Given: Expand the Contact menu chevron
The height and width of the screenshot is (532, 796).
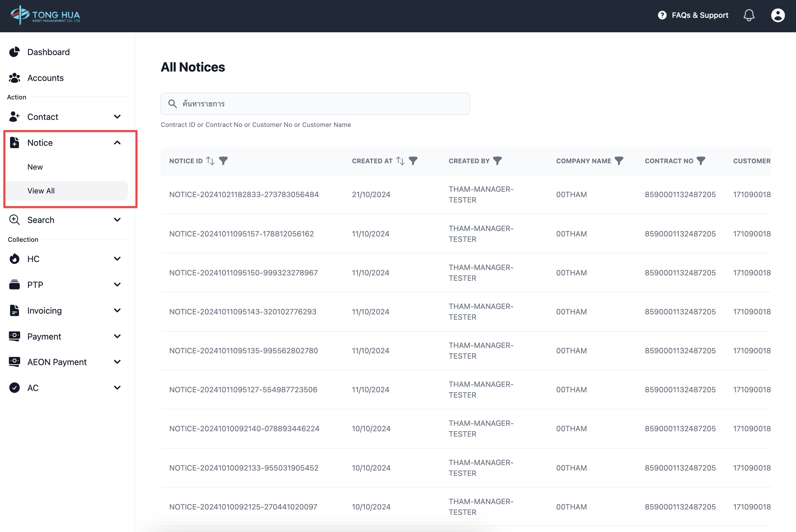Looking at the screenshot, I should click(118, 117).
